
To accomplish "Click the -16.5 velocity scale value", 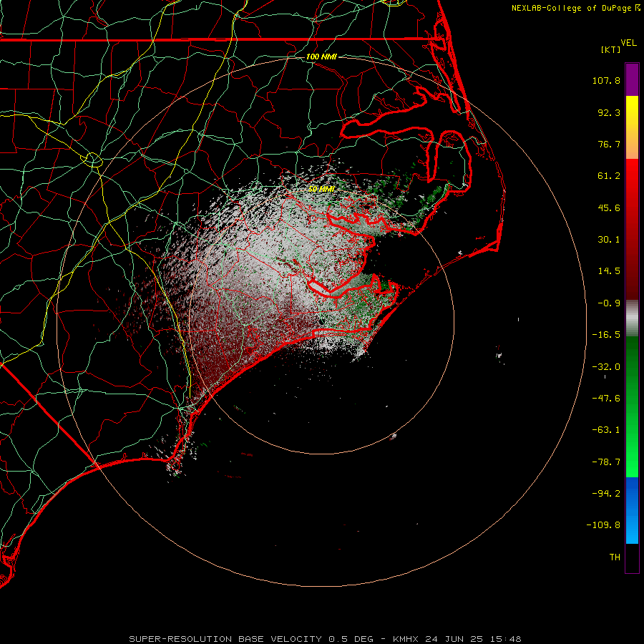I will pos(606,335).
